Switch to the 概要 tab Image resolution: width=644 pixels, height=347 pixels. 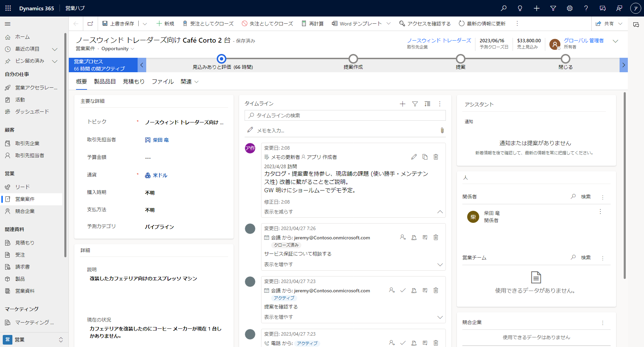point(82,82)
